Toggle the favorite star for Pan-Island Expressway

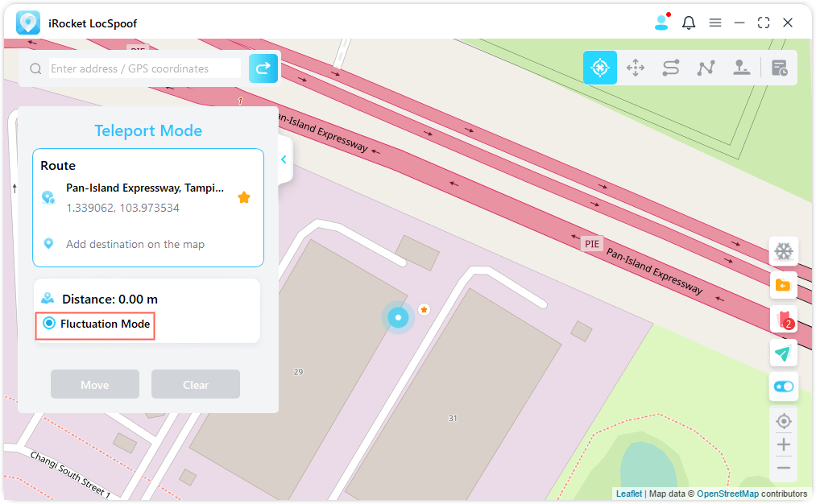pyautogui.click(x=244, y=197)
